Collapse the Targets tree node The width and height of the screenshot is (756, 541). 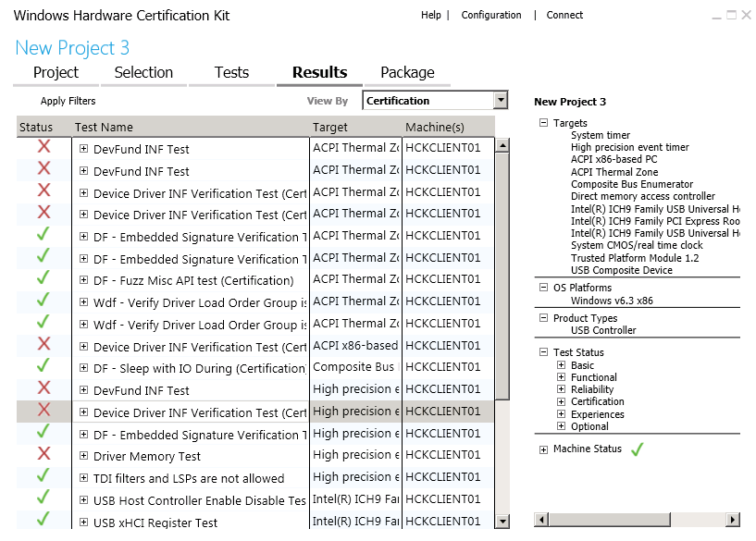click(x=543, y=122)
